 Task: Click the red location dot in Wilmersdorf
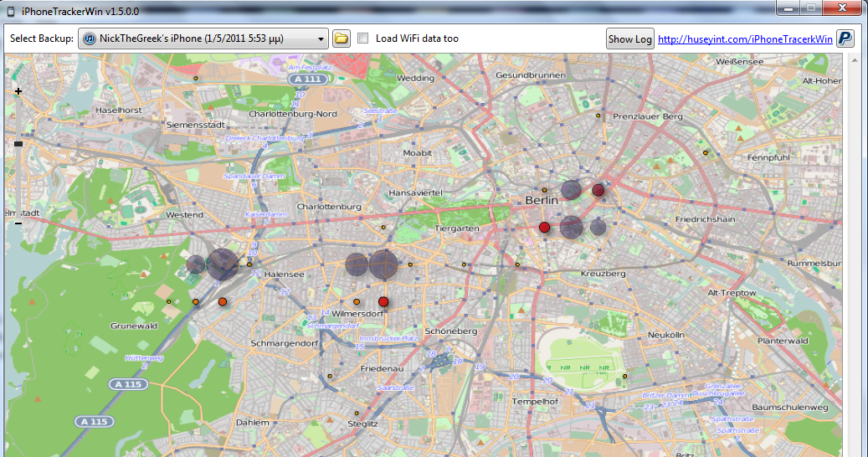click(x=383, y=301)
